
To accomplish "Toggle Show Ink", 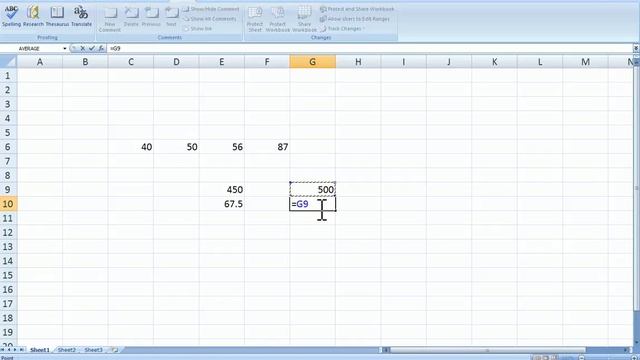I will click(x=198, y=29).
